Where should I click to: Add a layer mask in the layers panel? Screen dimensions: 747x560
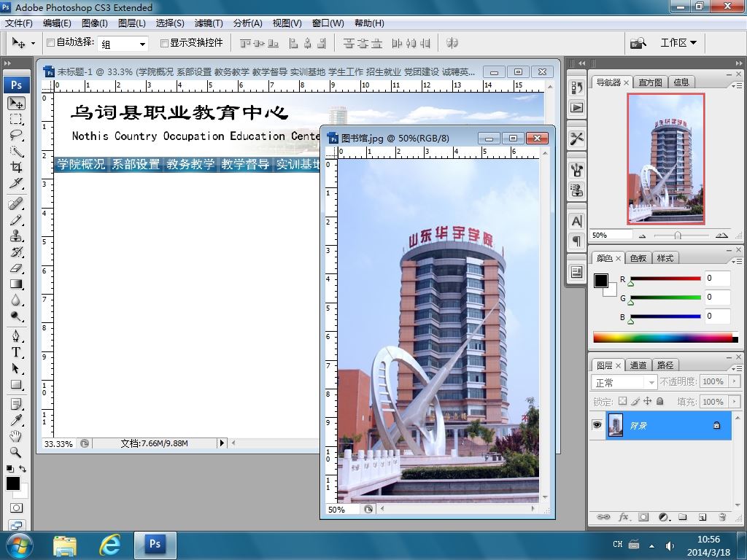click(x=643, y=517)
